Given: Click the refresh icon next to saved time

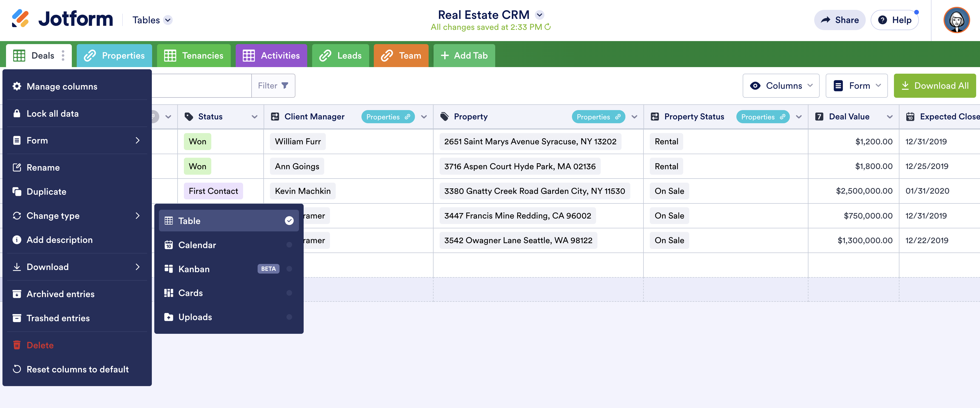Looking at the screenshot, I should 548,27.
